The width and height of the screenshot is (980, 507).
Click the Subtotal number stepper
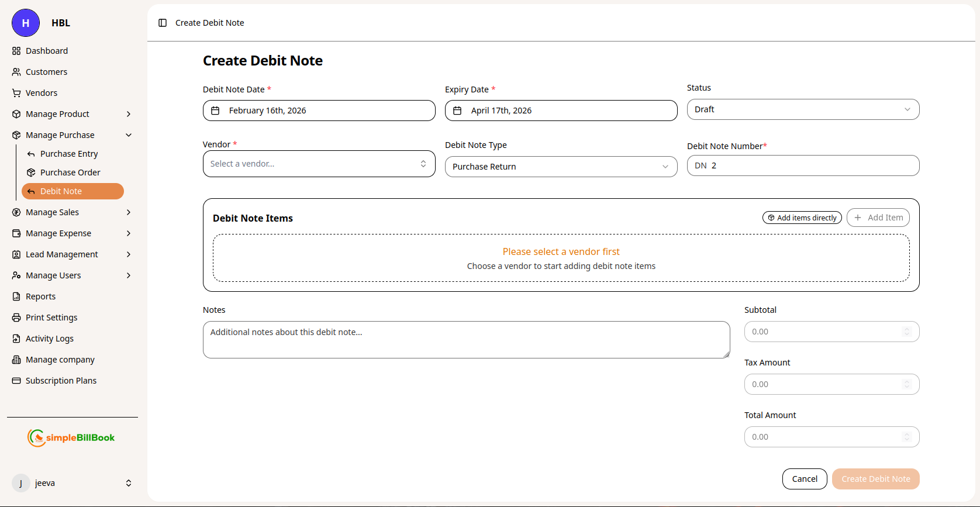[x=906, y=332]
